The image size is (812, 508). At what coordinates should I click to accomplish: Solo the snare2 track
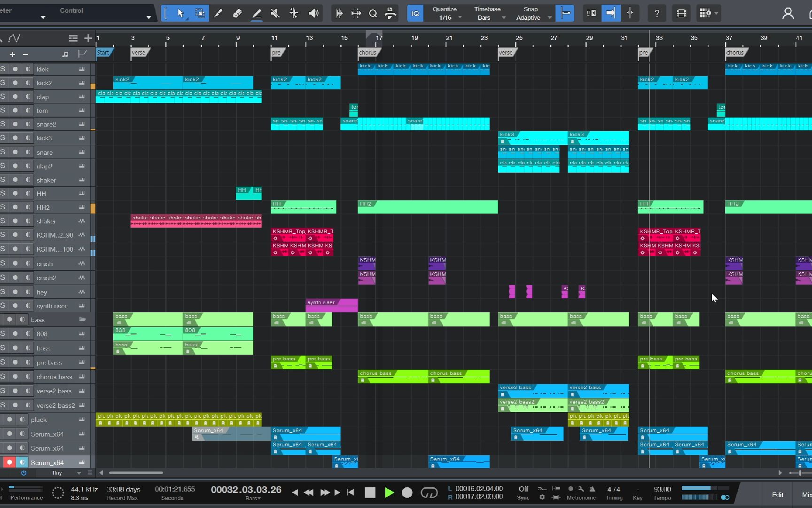pos(3,124)
